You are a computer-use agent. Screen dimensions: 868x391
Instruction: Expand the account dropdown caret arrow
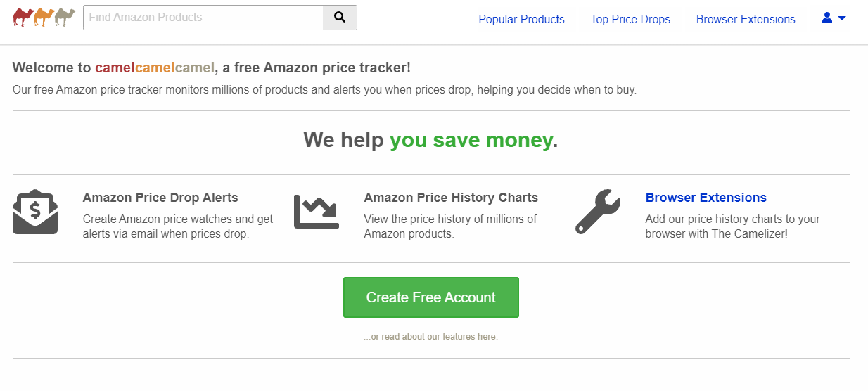pos(842,18)
